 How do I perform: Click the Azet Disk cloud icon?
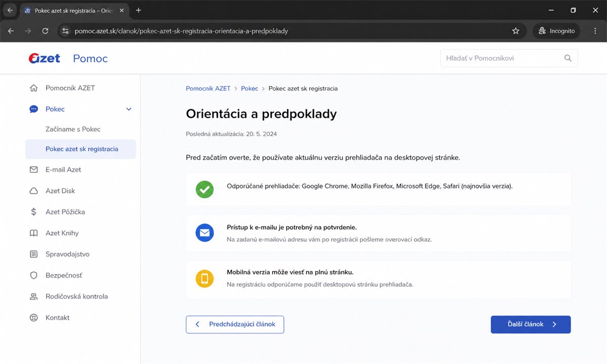coord(34,191)
